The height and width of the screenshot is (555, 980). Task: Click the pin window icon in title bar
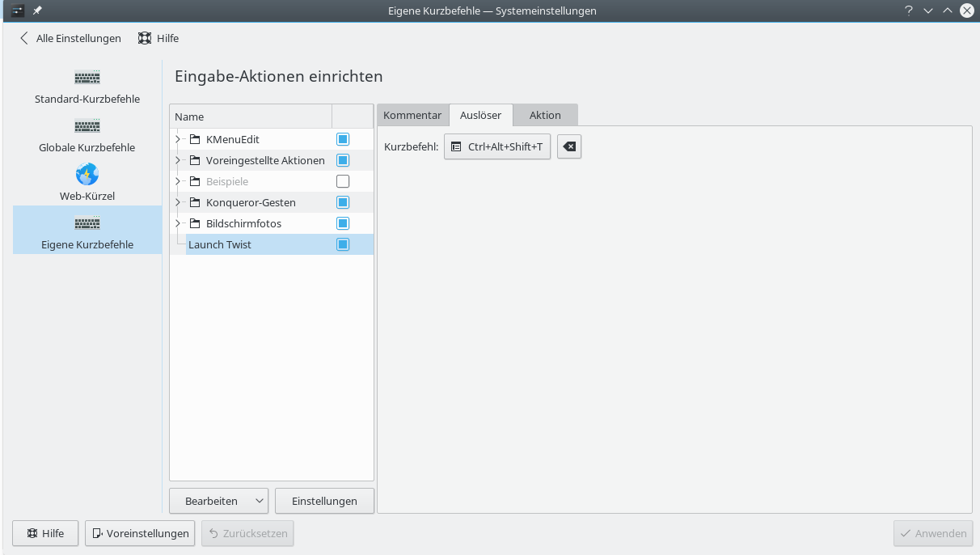(37, 11)
